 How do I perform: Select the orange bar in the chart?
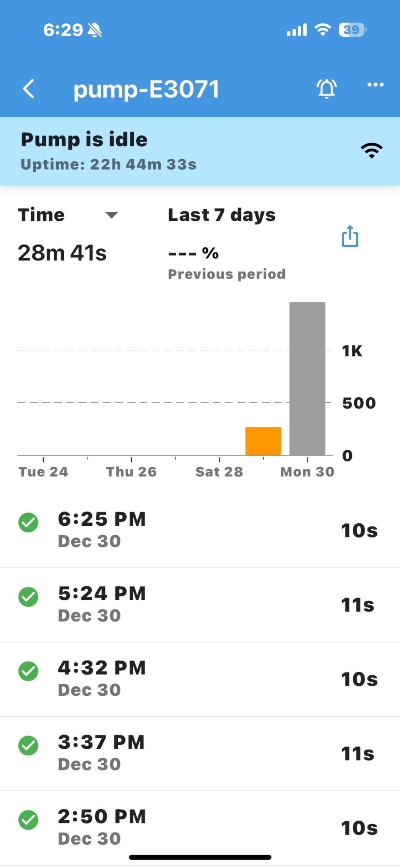click(263, 441)
